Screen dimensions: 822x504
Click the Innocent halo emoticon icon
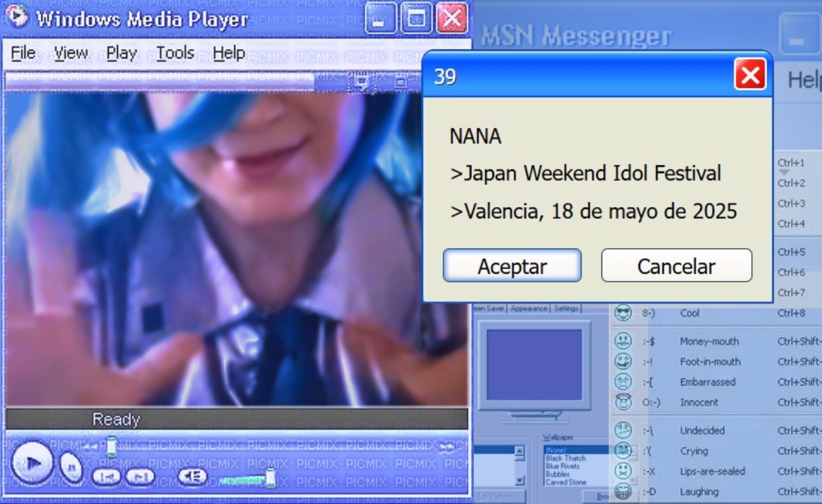[x=623, y=401]
